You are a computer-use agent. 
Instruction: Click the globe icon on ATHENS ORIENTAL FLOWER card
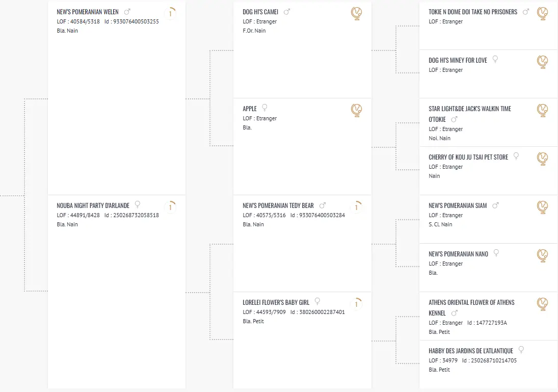pos(542,304)
